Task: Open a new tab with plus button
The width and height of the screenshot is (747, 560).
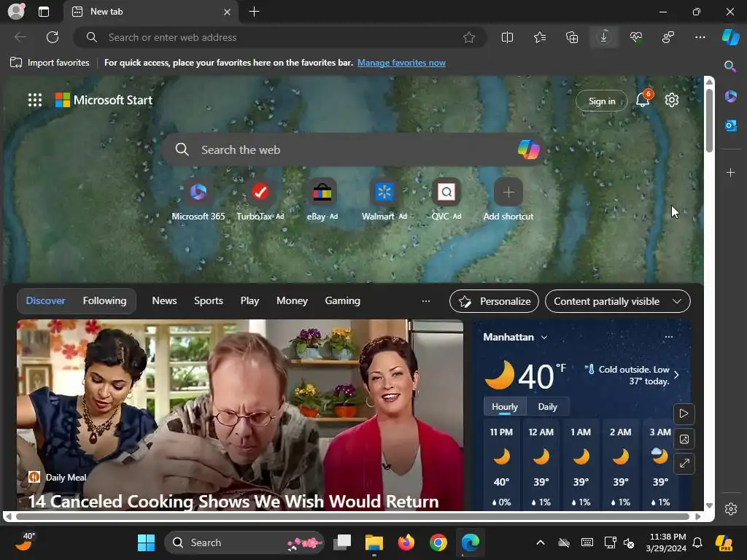Action: point(255,12)
